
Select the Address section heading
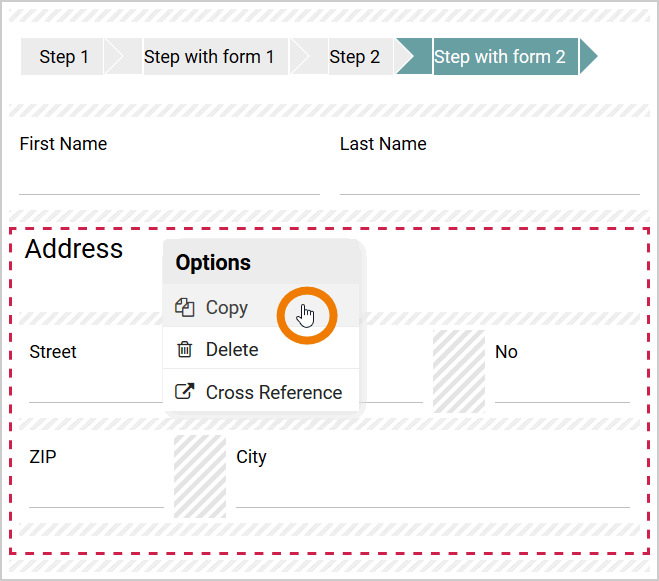pos(74,249)
